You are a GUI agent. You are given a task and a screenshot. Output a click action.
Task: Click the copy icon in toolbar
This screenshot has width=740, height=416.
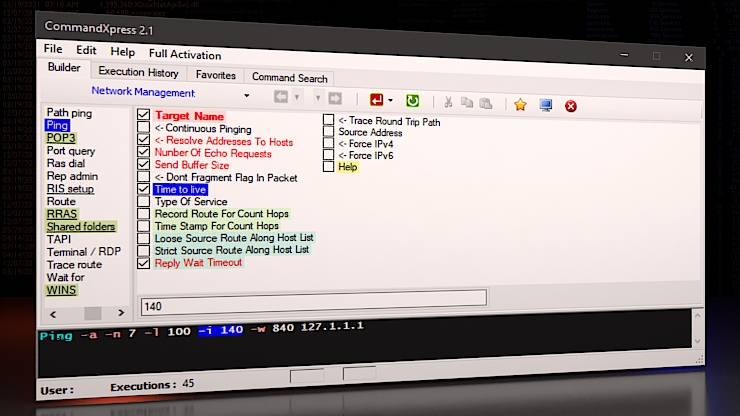[467, 103]
